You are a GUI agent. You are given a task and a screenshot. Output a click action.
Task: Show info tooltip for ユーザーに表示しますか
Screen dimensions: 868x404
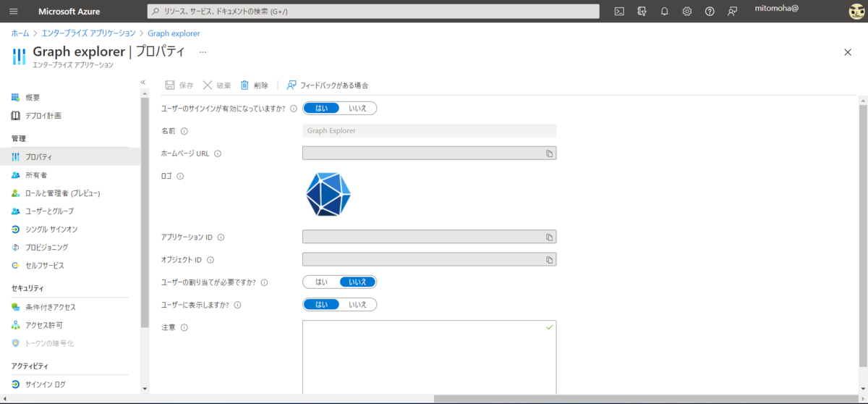pos(237,305)
